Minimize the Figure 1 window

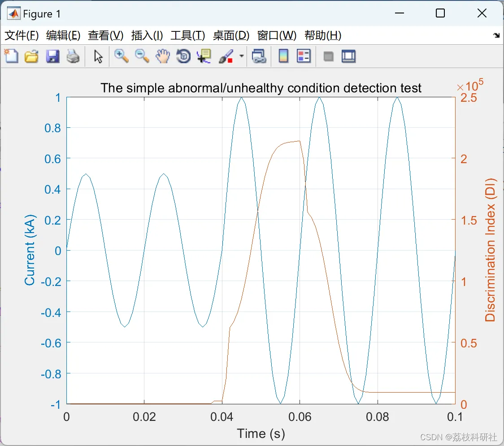(x=399, y=13)
